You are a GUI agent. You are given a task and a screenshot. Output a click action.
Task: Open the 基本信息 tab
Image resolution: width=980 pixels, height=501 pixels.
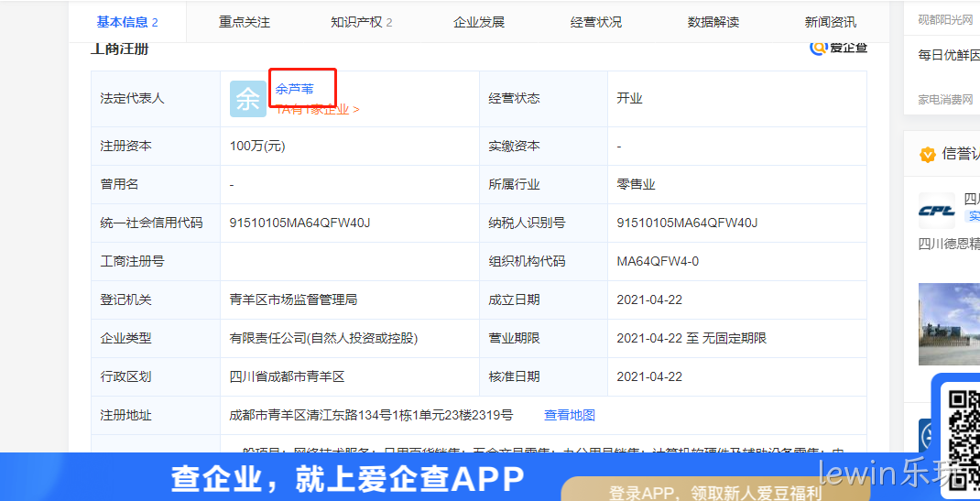tap(127, 23)
